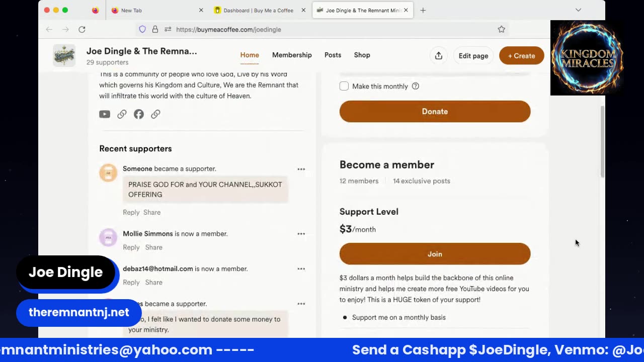Close the Dashboard Buy Me a Coffee tab
644x362 pixels.
303,10
